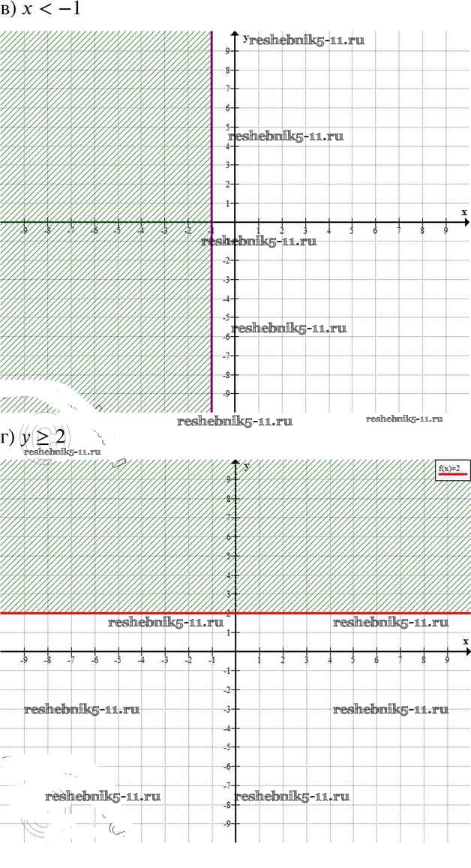Screen dimensions: 471x868
Task: Click the origin of the bottom graph
Action: tap(235, 651)
